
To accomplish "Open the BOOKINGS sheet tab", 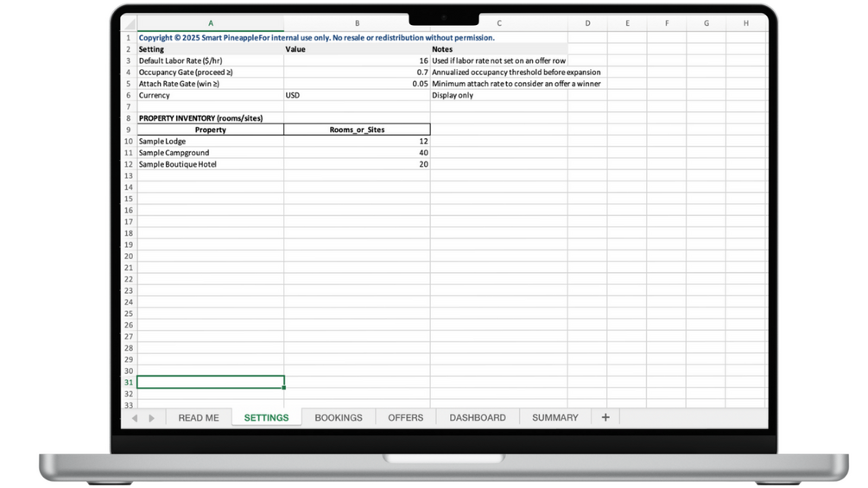I will point(339,418).
